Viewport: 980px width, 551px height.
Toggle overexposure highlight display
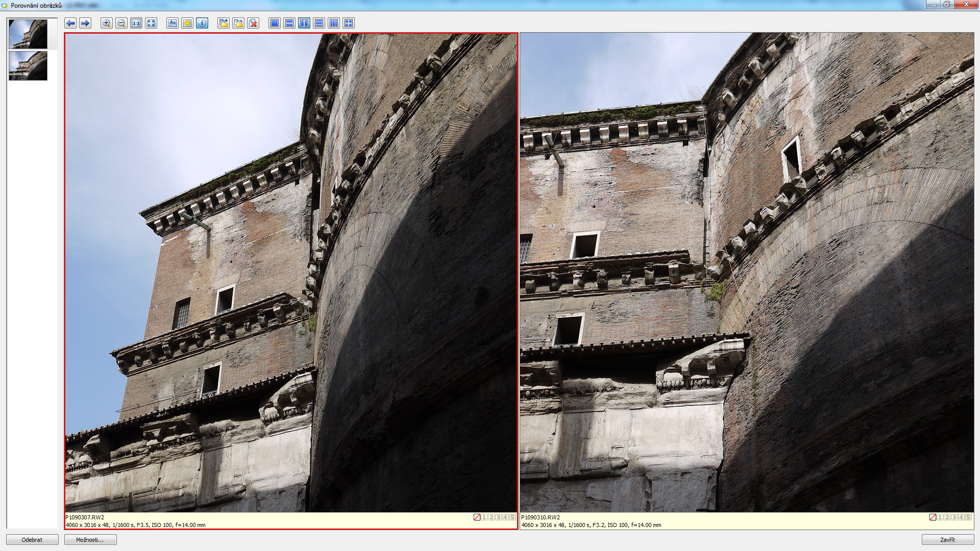coord(187,23)
